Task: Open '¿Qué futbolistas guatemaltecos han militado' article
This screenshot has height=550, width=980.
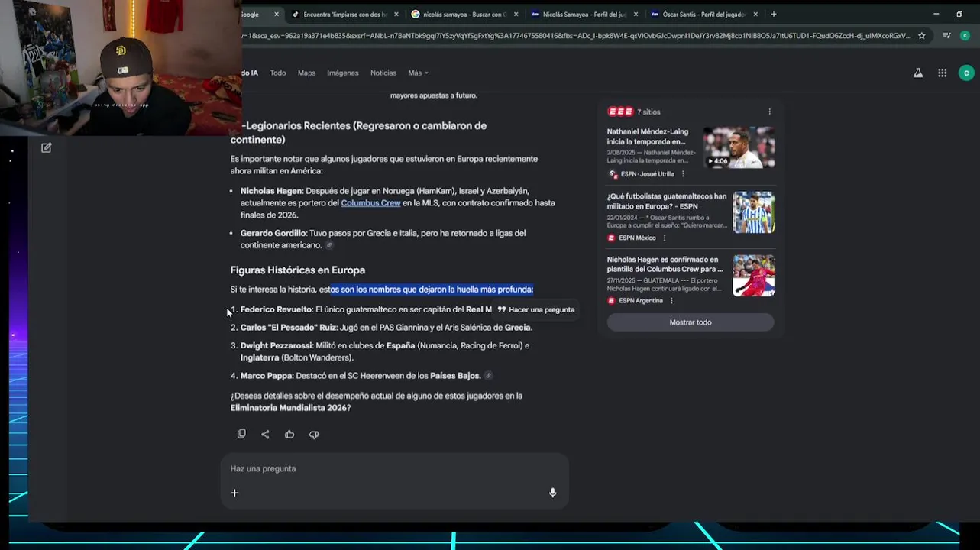Action: point(667,201)
